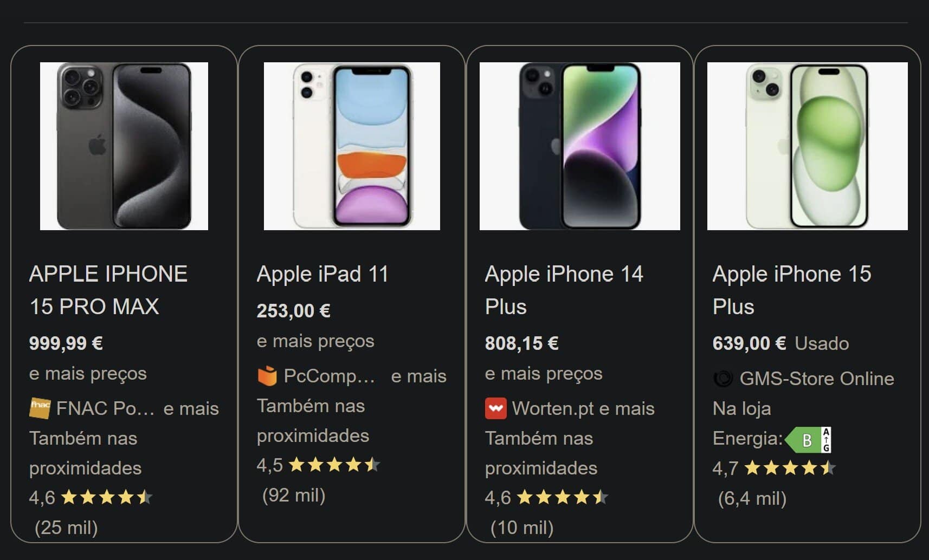Image resolution: width=929 pixels, height=560 pixels.
Task: Open the APPLE IPHONE 15 PRO MAX title
Action: coord(108,290)
